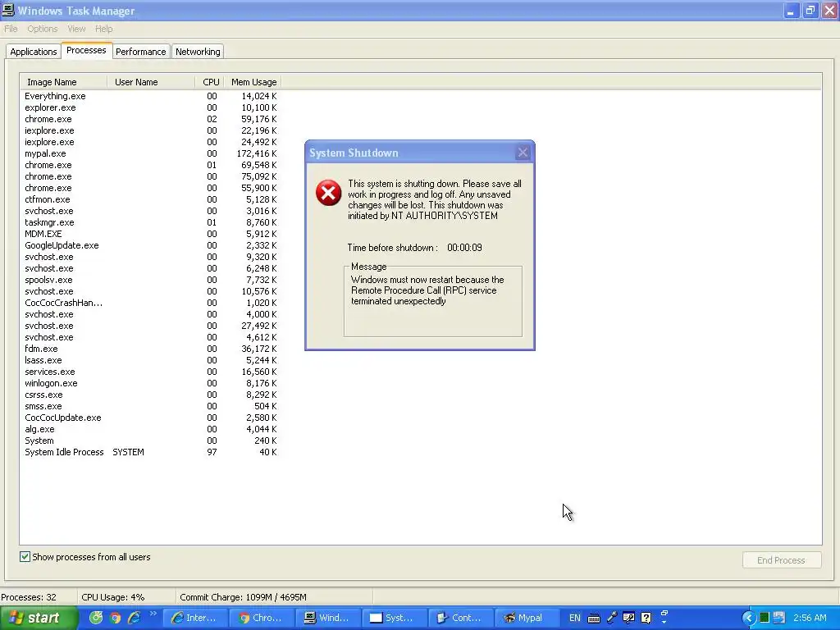Open the View menu

pos(76,29)
